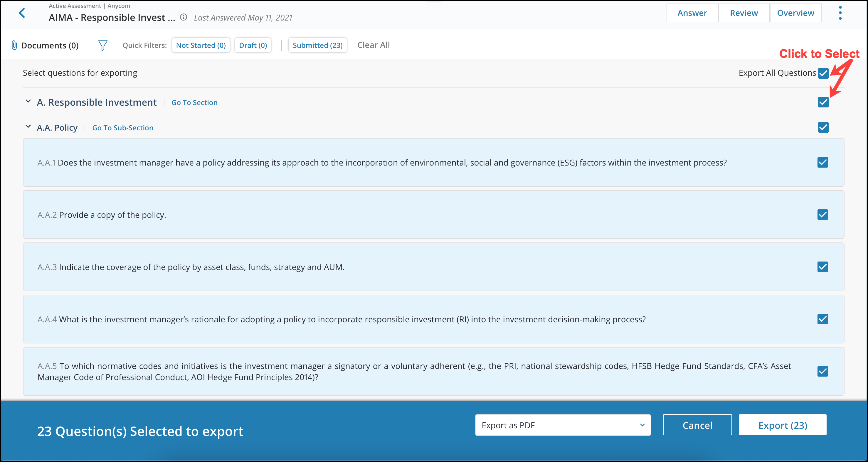The height and width of the screenshot is (462, 868).
Task: Deselect question A.A.3 checkbox
Action: [x=822, y=267]
